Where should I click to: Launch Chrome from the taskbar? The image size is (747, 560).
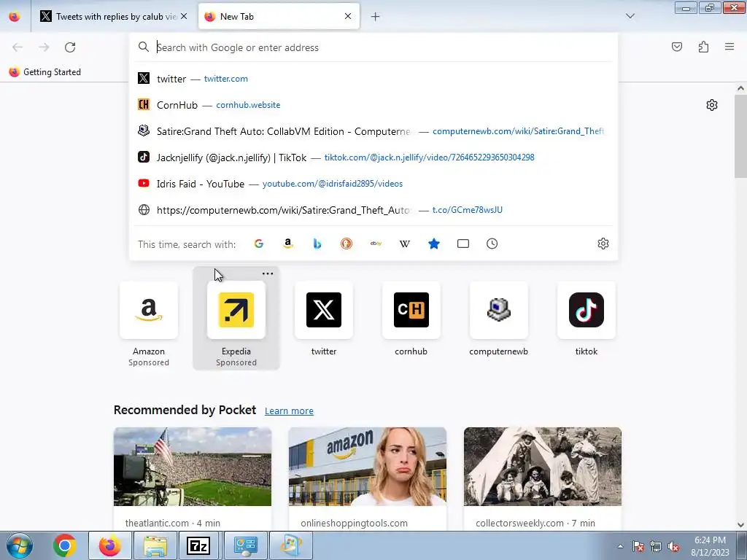[x=65, y=545]
